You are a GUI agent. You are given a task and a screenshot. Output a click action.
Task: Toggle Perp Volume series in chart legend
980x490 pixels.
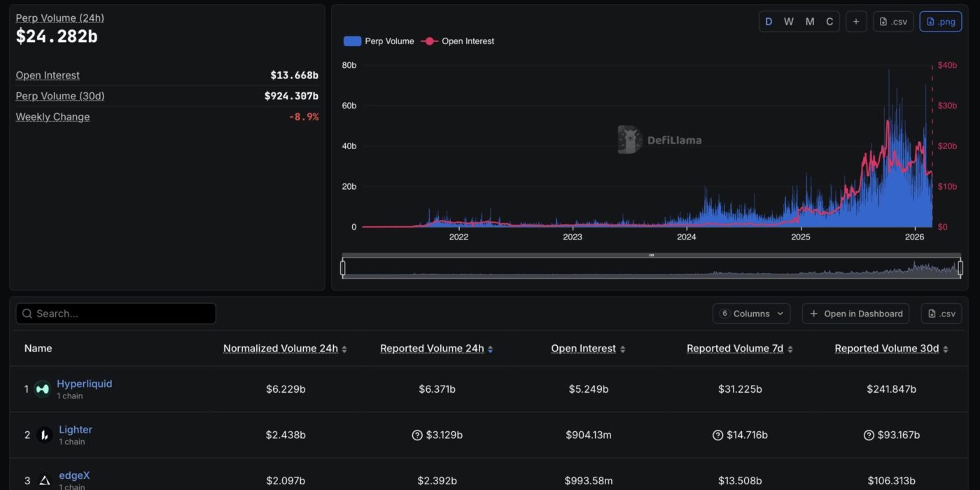[x=379, y=41]
